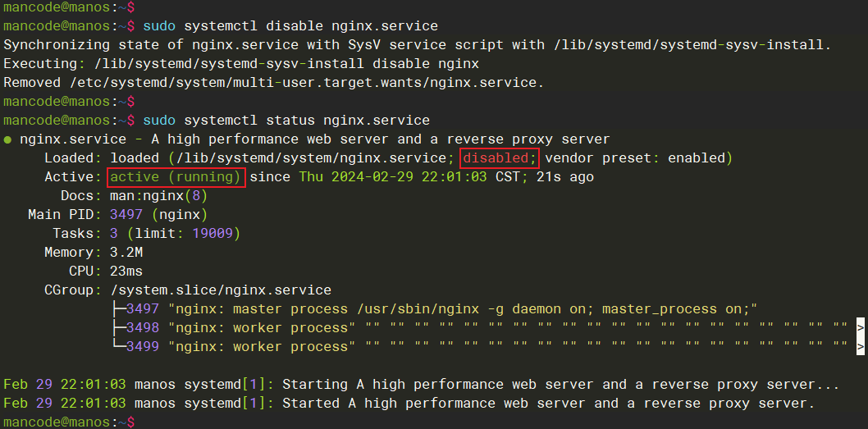Click the man:nginx(8) docs reference
This screenshot has width=868, height=429.
tap(155, 196)
